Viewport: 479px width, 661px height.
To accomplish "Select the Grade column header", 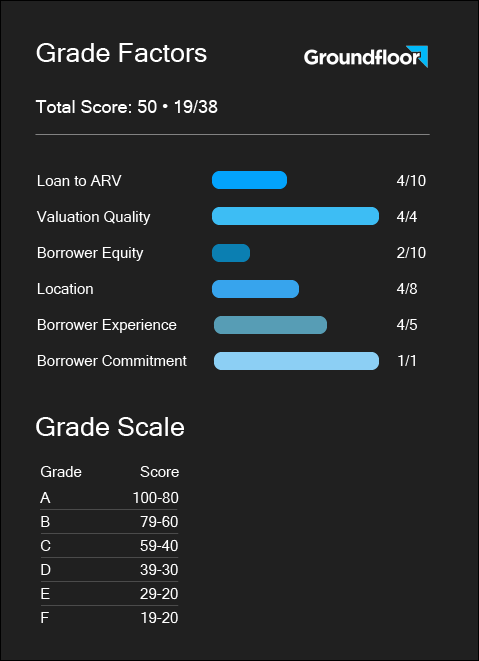I will [61, 472].
